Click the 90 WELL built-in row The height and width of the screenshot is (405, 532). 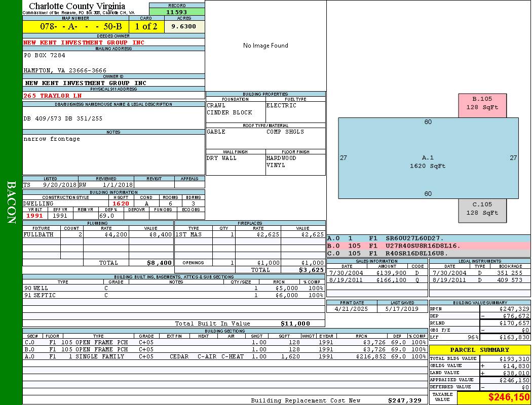174,289
